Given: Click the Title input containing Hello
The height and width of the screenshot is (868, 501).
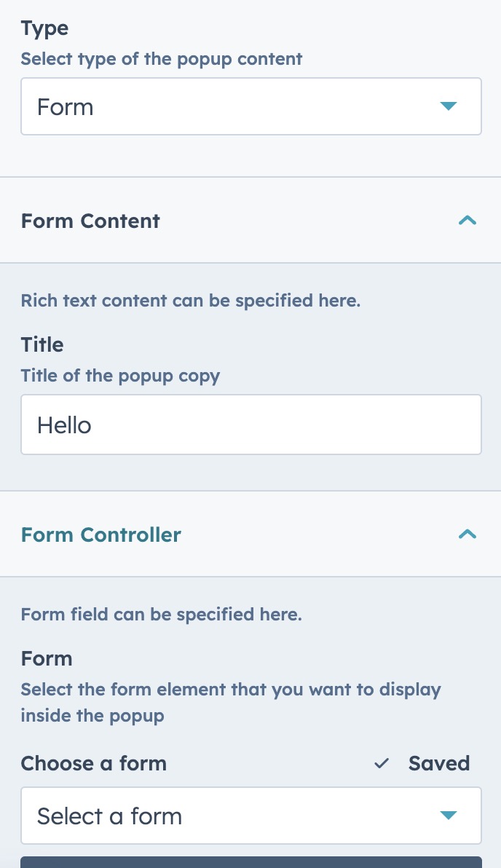Looking at the screenshot, I should point(250,425).
